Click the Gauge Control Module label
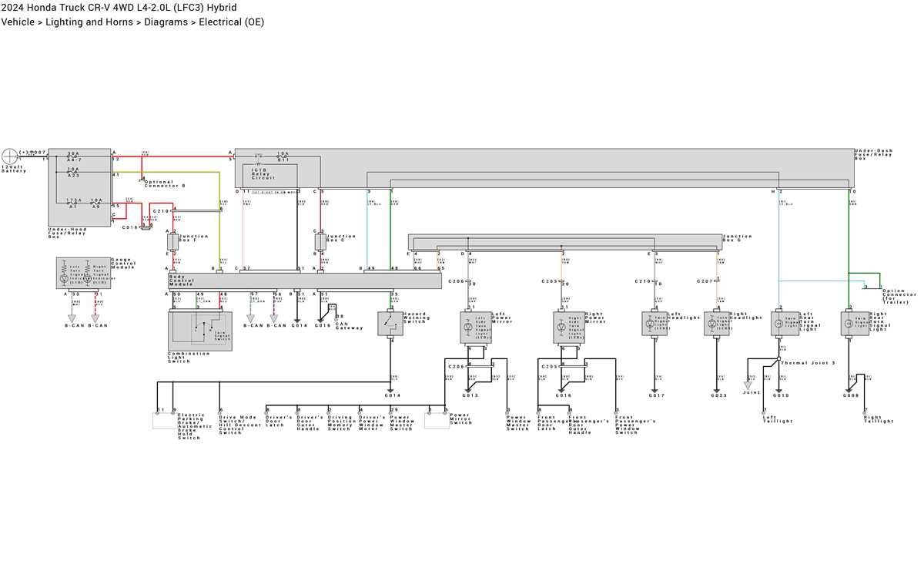This screenshot has width=924, height=578. [123, 264]
